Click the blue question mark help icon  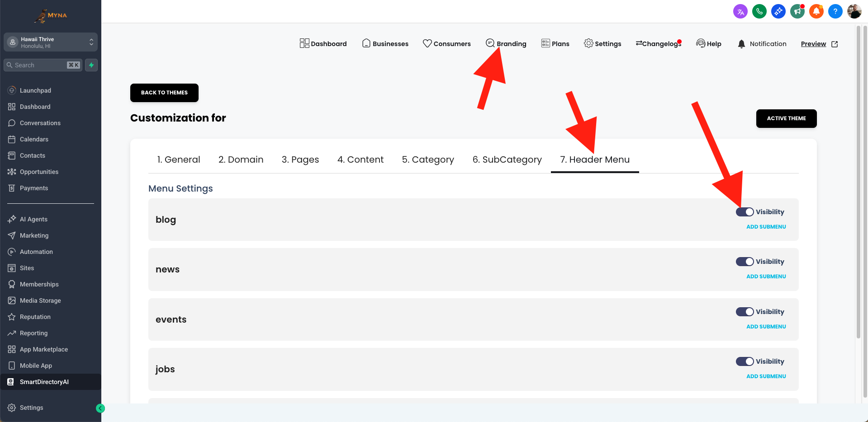click(835, 12)
